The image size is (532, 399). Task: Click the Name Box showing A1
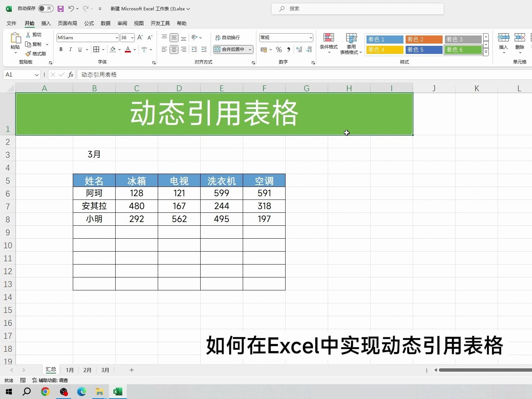point(18,74)
